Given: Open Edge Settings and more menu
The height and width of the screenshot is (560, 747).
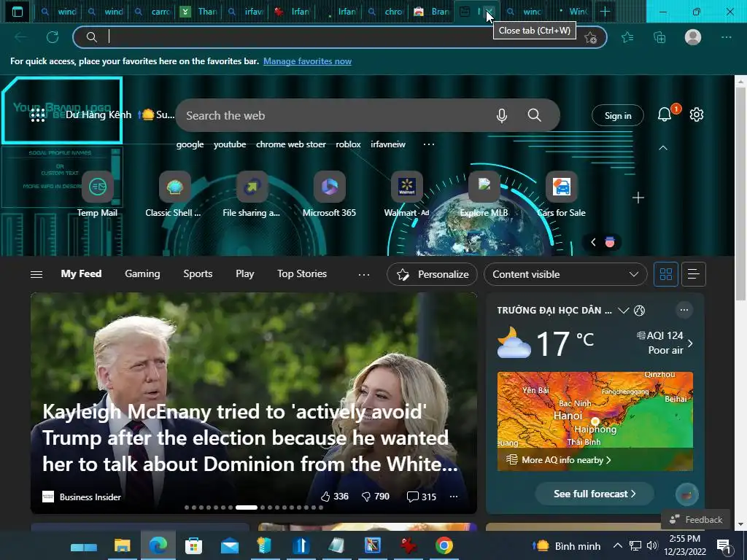Looking at the screenshot, I should tap(726, 37).
